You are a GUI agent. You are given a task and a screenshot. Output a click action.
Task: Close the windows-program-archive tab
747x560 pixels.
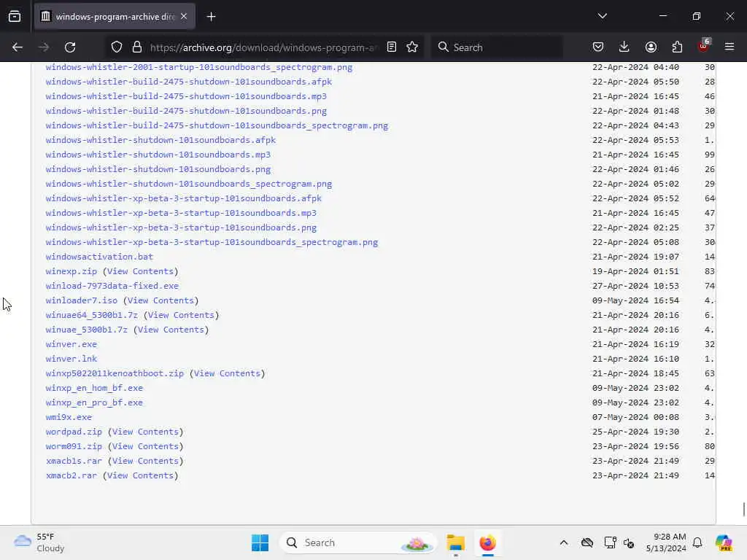pyautogui.click(x=184, y=16)
